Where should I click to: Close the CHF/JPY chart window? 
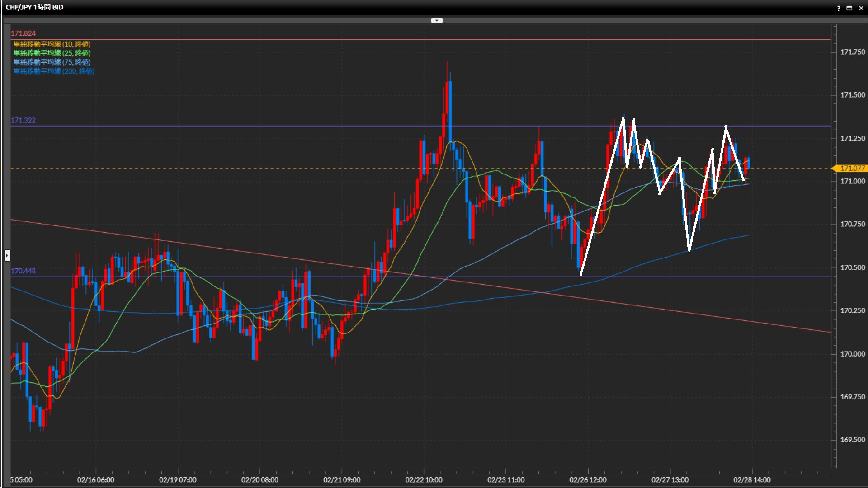point(861,8)
